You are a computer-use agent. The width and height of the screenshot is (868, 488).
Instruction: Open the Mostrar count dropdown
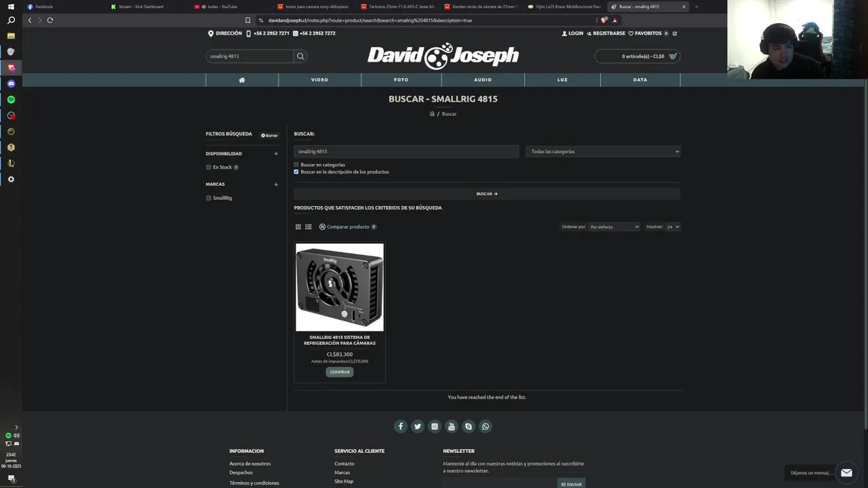point(673,227)
